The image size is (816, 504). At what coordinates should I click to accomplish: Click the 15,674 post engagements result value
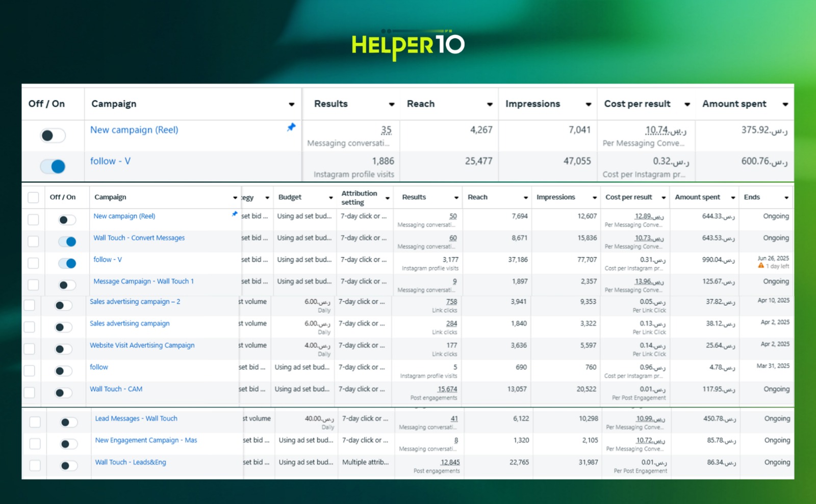coord(447,389)
